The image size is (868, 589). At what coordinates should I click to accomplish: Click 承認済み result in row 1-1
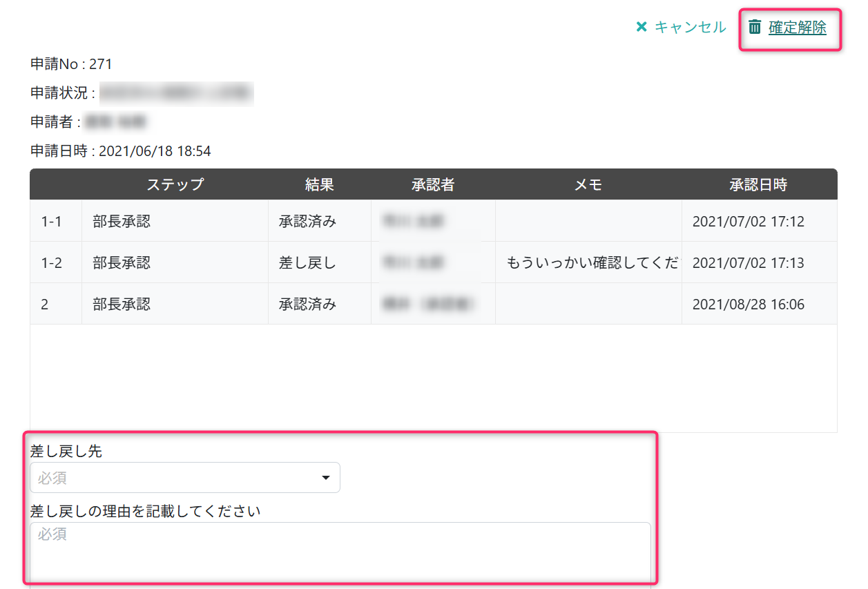click(307, 222)
